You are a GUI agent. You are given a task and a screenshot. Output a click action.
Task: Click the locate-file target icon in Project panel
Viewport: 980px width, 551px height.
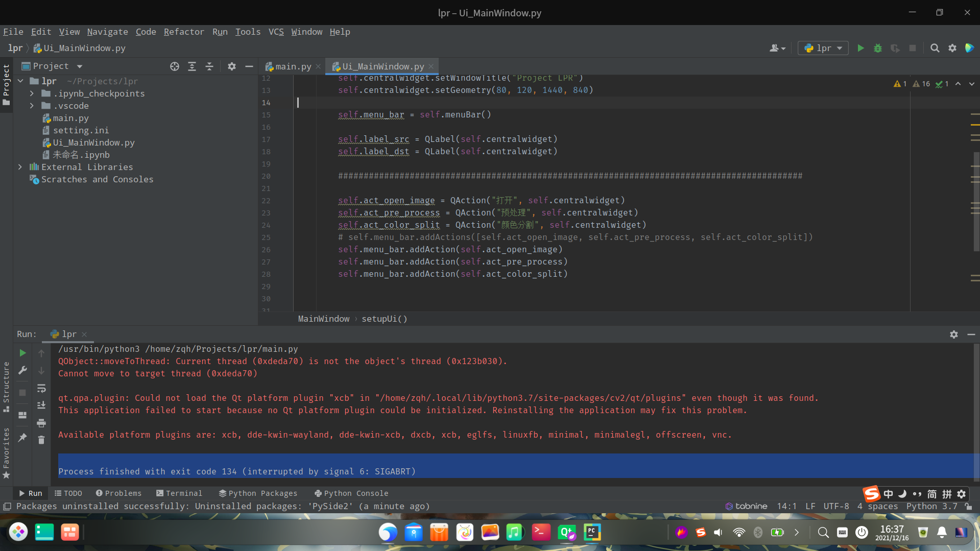click(x=175, y=66)
